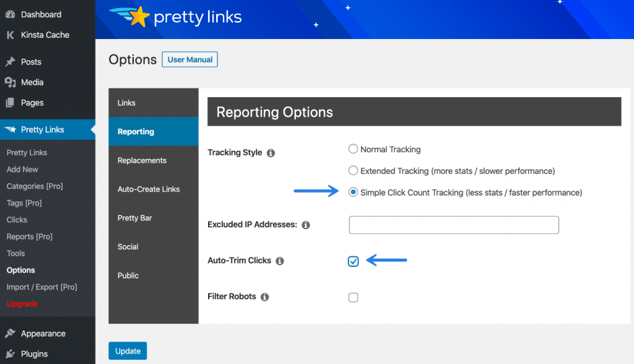634x364 pixels.
Task: Click the Appearance paintbrush icon
Action: (x=10, y=333)
